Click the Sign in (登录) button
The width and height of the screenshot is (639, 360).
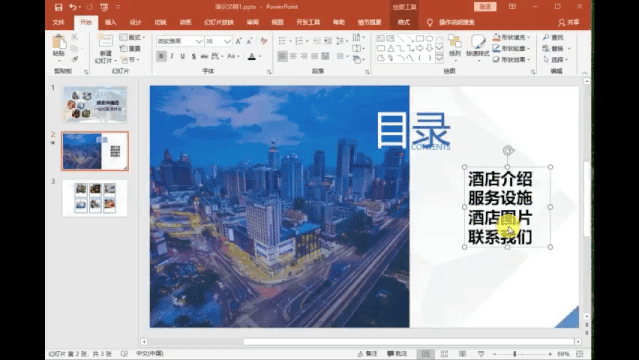[485, 7]
